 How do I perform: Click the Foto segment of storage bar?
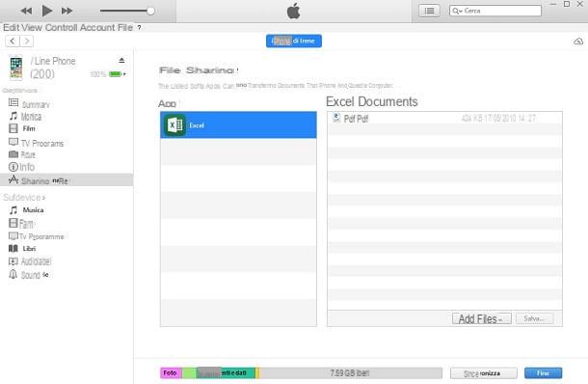coord(171,372)
